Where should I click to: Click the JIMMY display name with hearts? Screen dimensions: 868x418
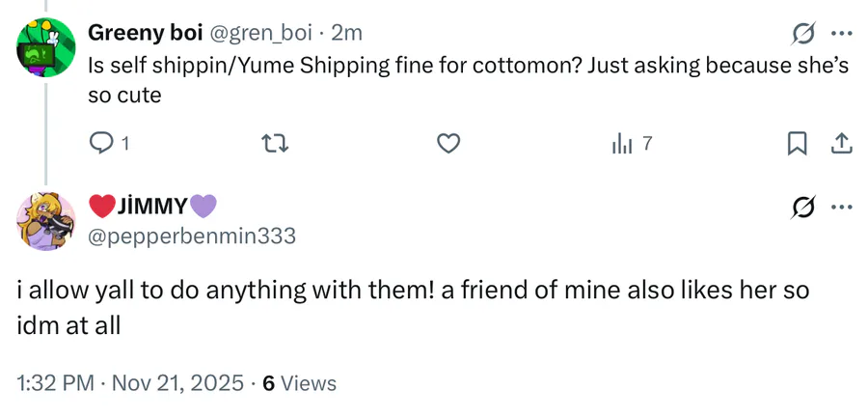[x=152, y=208]
